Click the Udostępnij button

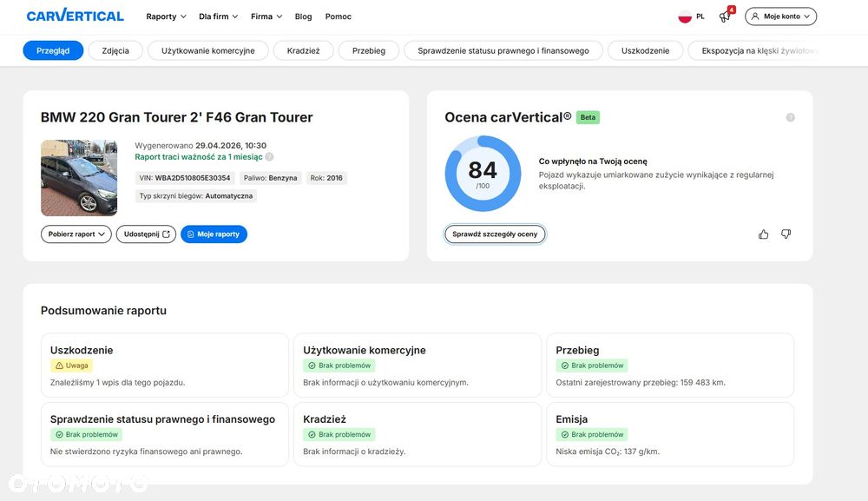146,234
